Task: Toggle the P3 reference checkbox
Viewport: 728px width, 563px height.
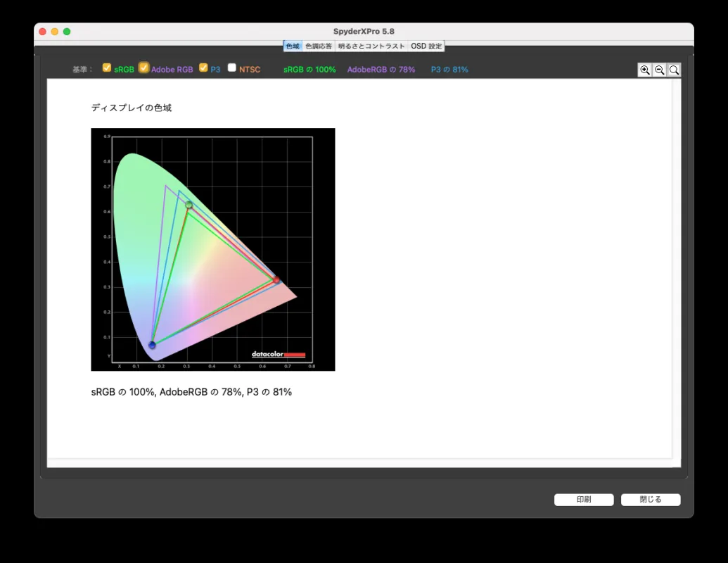Action: coord(203,68)
